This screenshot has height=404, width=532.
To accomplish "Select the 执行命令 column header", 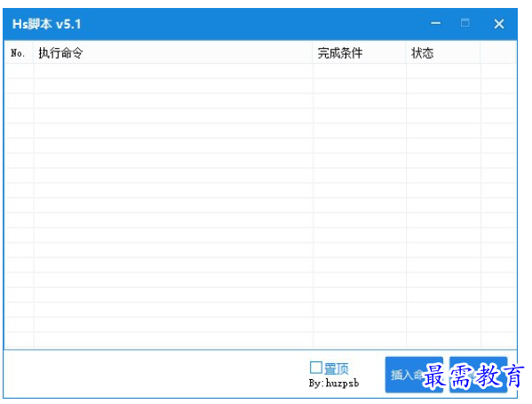I will tap(172, 53).
